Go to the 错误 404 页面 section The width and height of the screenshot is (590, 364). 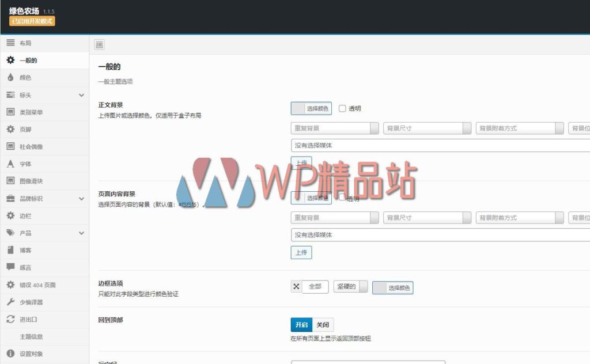tap(37, 285)
